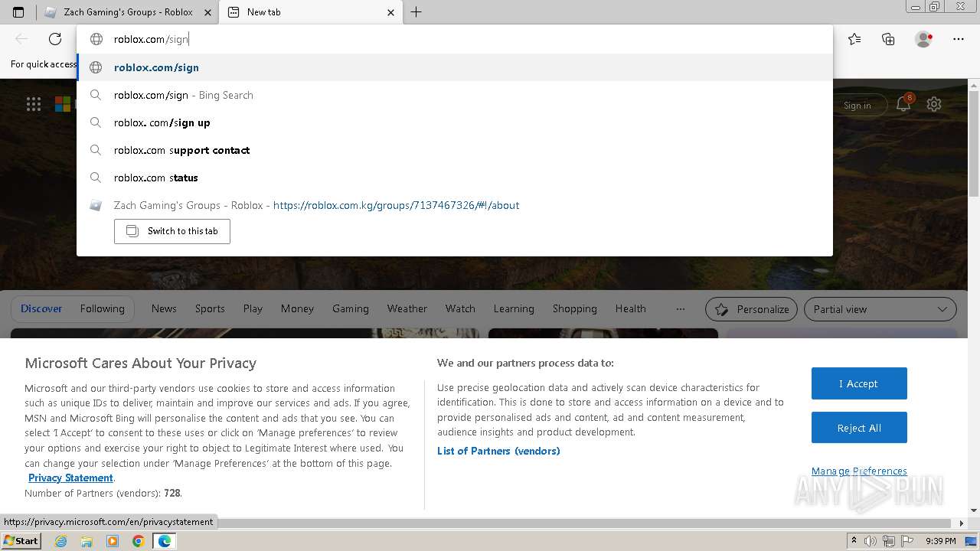Open page settings gear icon
The height and width of the screenshot is (551, 980).
point(934,105)
